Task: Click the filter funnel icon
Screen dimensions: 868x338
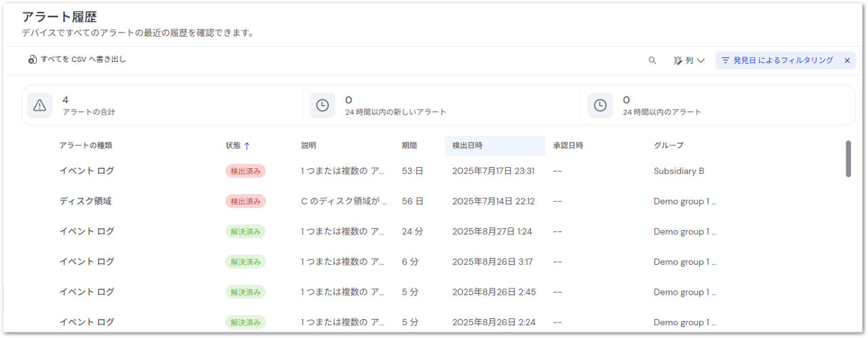Action: click(x=726, y=60)
